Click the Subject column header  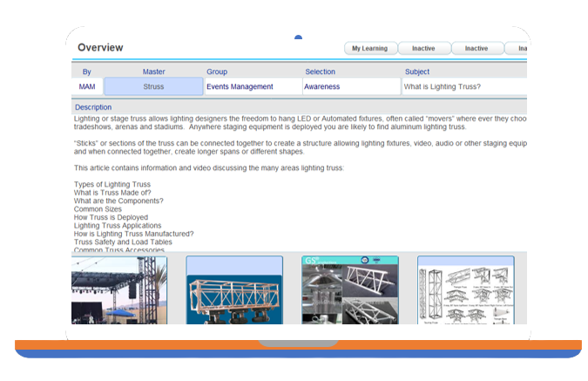click(417, 71)
